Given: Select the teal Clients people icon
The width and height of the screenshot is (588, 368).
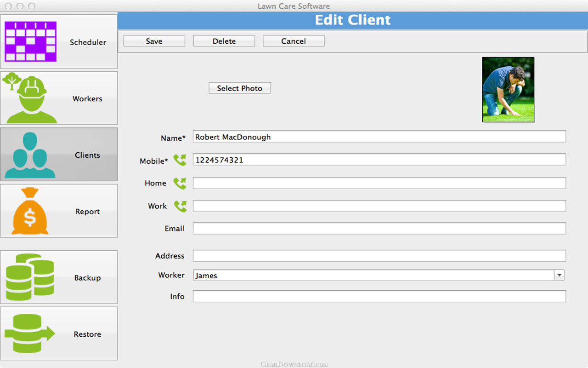Looking at the screenshot, I should tap(30, 155).
